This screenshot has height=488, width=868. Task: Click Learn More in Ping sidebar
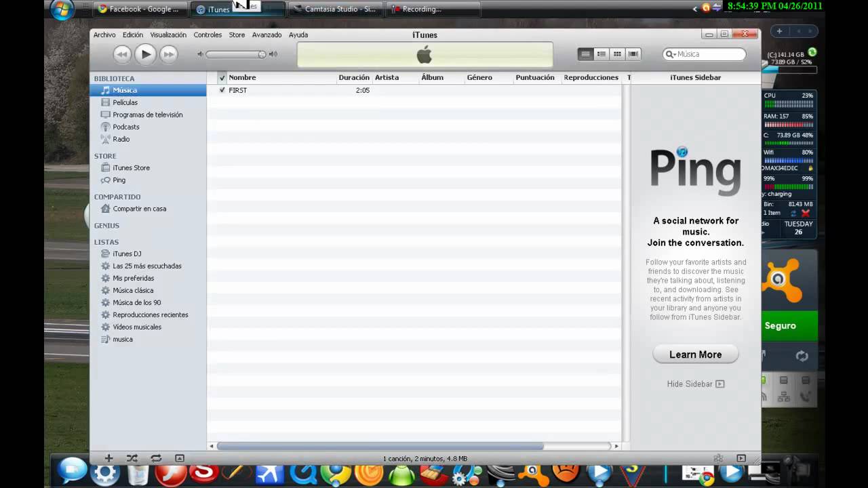[696, 354]
